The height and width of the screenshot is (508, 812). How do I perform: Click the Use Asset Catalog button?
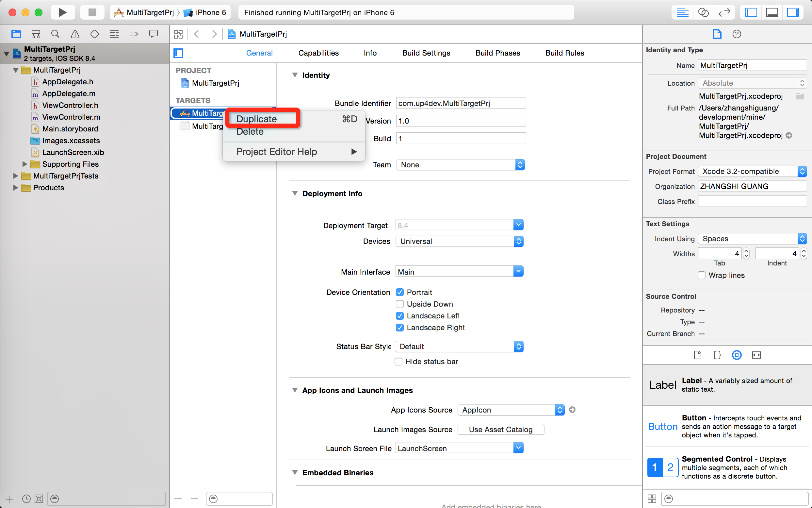coord(500,430)
